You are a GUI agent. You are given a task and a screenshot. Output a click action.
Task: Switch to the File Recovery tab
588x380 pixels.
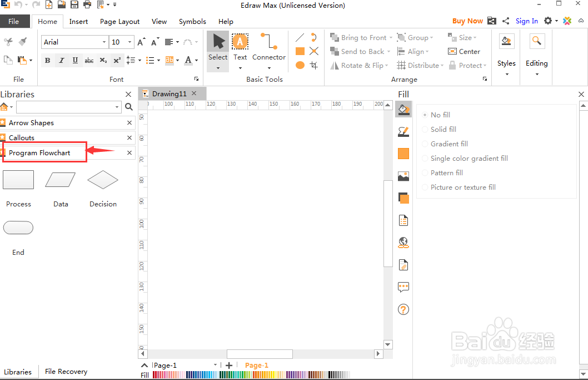66,371
